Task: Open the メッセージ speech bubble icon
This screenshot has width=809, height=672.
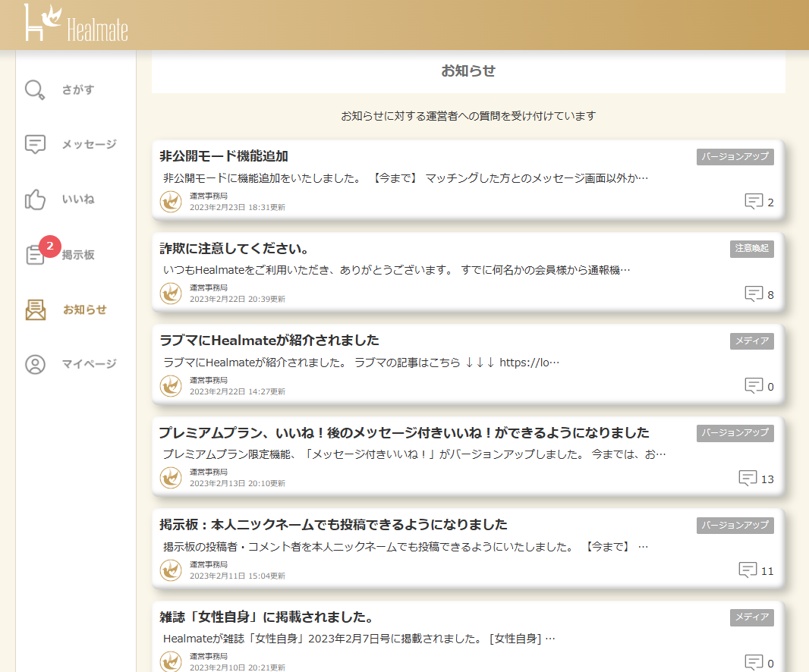Action: point(35,144)
